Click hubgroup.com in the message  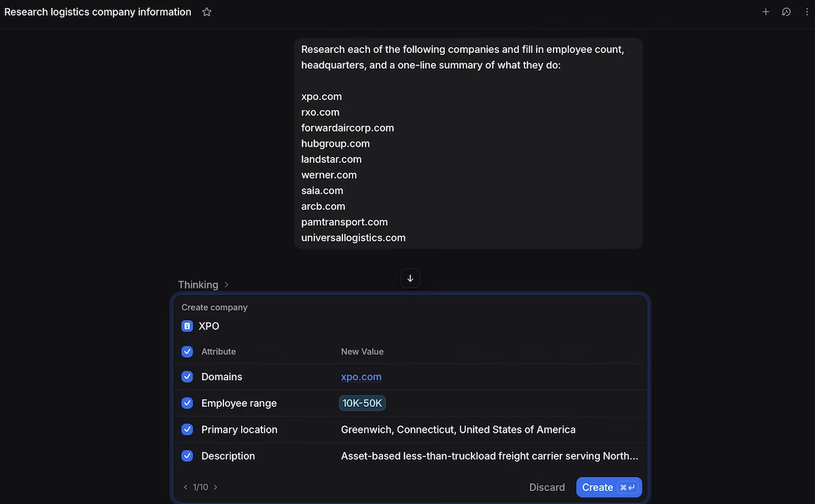[x=336, y=143]
